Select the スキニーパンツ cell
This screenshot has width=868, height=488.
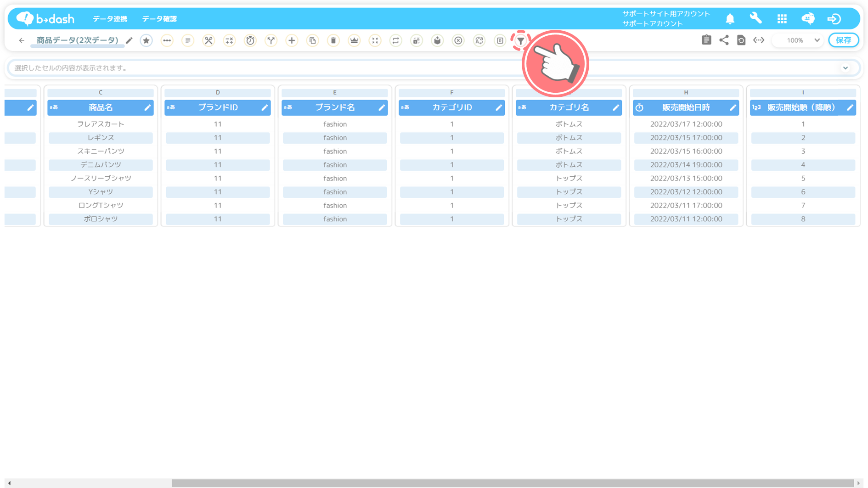pyautogui.click(x=101, y=151)
